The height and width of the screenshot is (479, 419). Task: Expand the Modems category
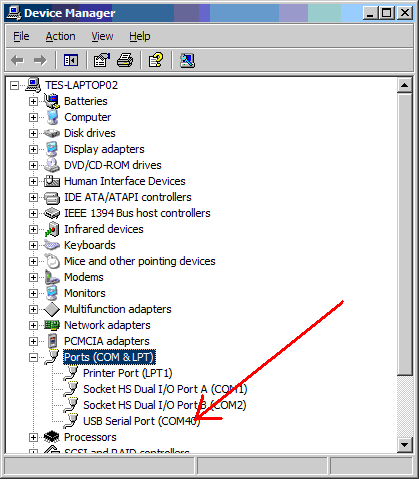point(33,277)
